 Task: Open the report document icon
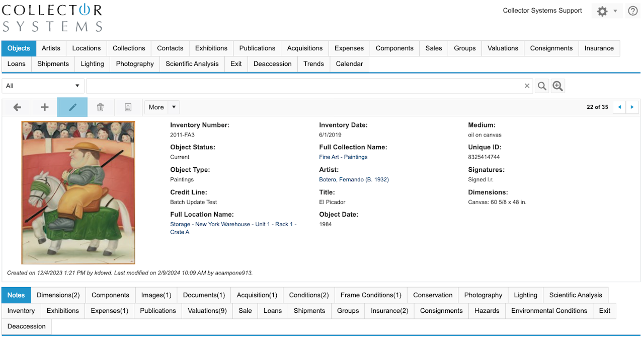click(x=128, y=107)
